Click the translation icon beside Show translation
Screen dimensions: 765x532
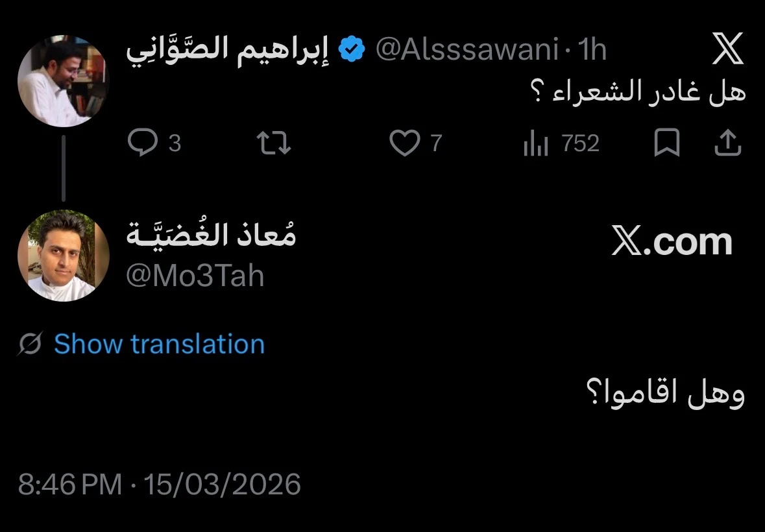tap(30, 344)
